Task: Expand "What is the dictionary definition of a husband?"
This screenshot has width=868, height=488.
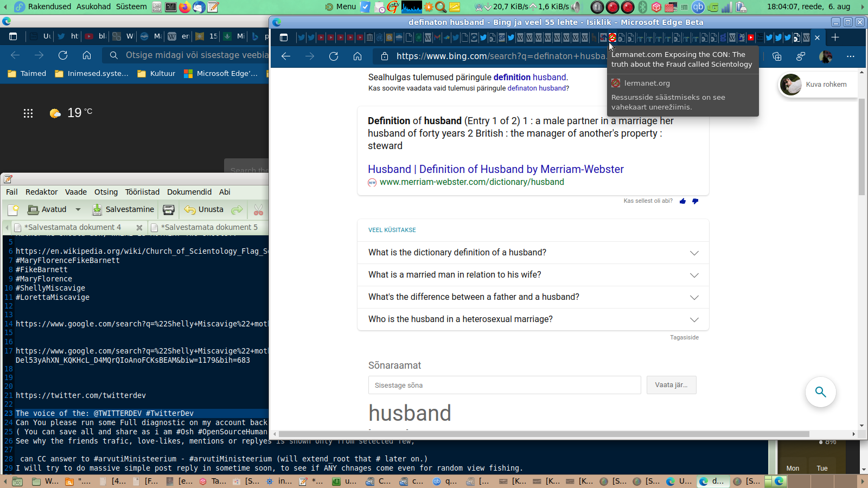Action: click(x=533, y=253)
